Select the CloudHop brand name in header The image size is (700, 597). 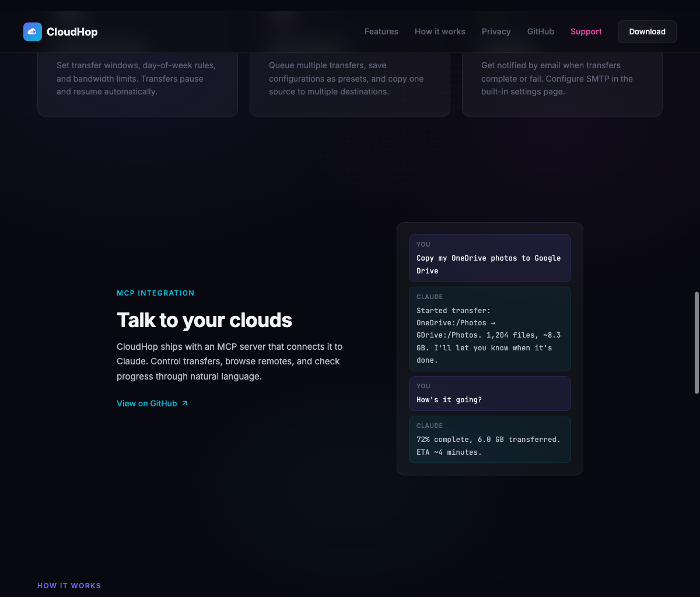[x=72, y=31]
